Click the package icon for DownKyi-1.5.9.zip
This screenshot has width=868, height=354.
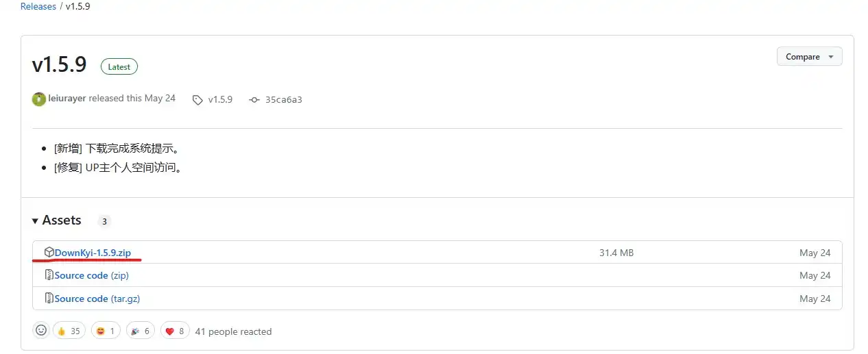(49, 253)
